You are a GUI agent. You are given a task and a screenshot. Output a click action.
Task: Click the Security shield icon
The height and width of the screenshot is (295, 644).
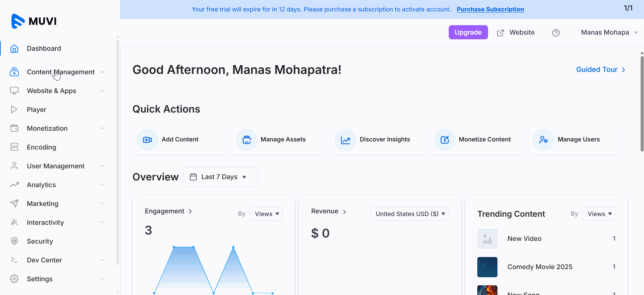point(14,241)
